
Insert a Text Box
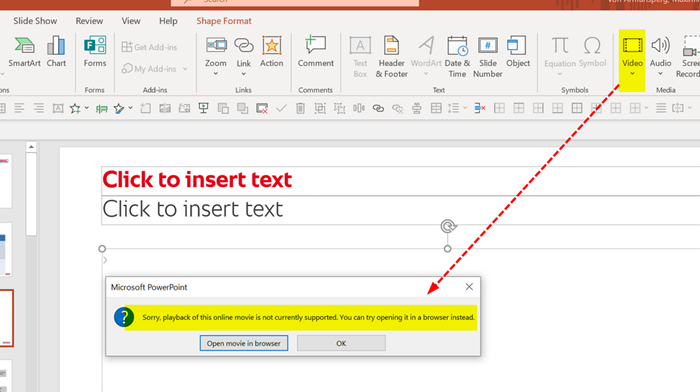[x=360, y=57]
